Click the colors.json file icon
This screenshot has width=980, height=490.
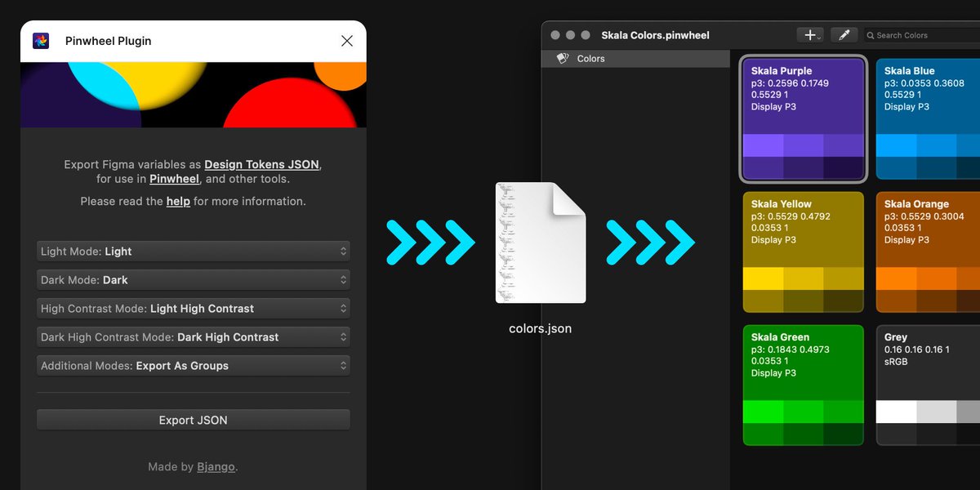[x=541, y=243]
